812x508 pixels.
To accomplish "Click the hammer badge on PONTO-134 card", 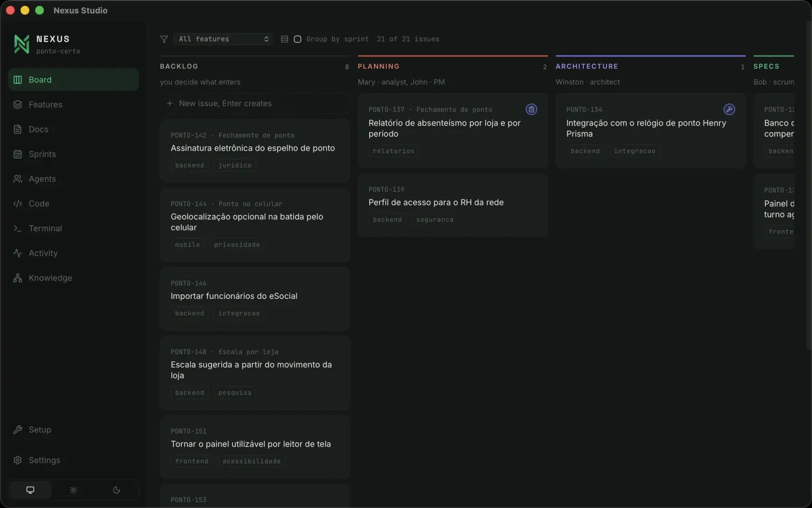I will pos(729,109).
